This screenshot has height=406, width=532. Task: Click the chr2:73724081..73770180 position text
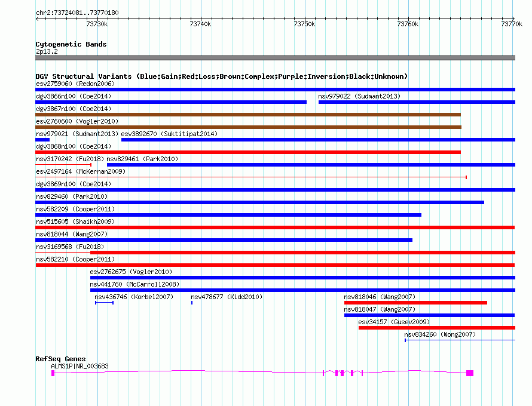click(77, 13)
